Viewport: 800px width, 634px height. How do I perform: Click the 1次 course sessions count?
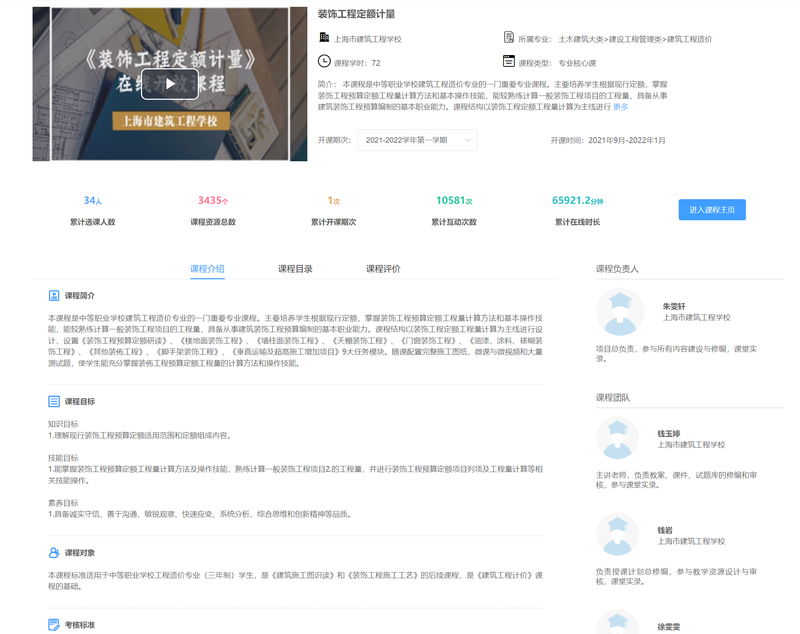[x=333, y=200]
